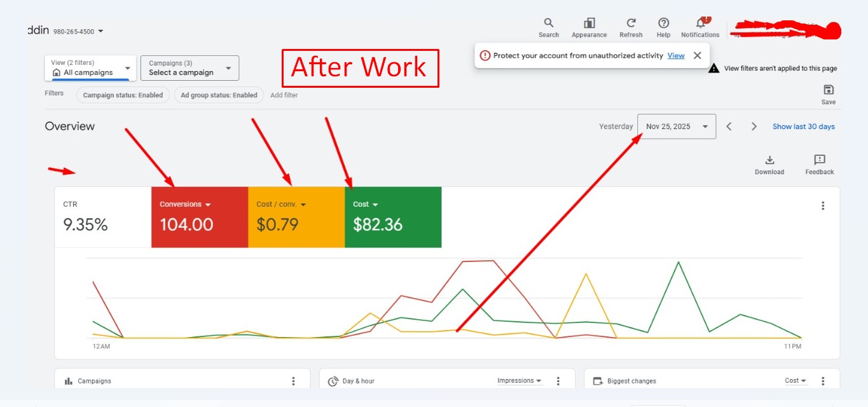Open the Help icon
This screenshot has width=868, height=407.
coord(663,24)
